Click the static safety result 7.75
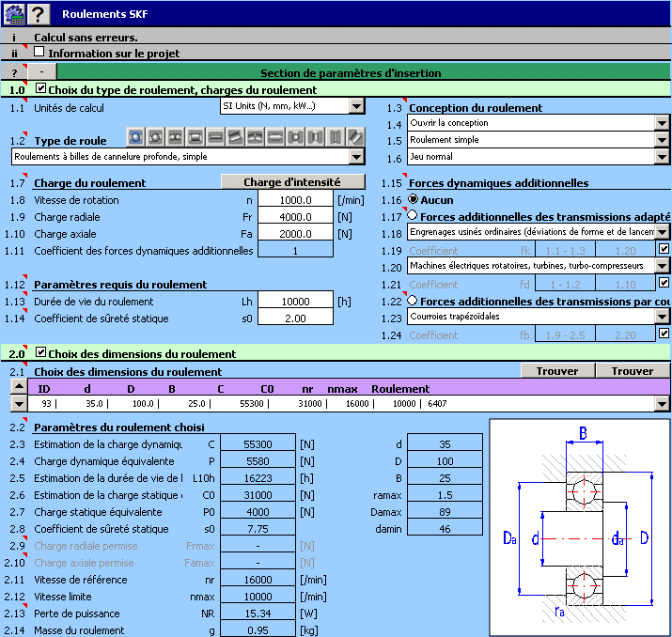Screen dimensions: 672x637 click(258, 529)
